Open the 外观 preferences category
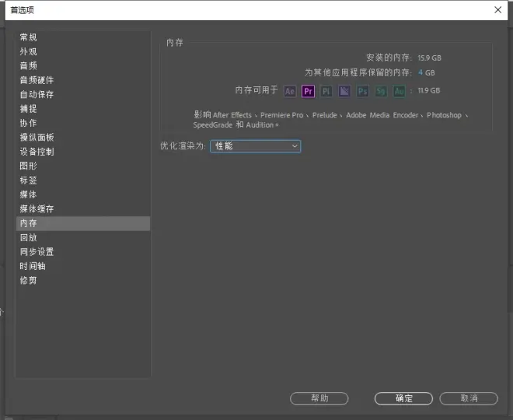Viewport: 513px width, 420px height. [x=83, y=52]
